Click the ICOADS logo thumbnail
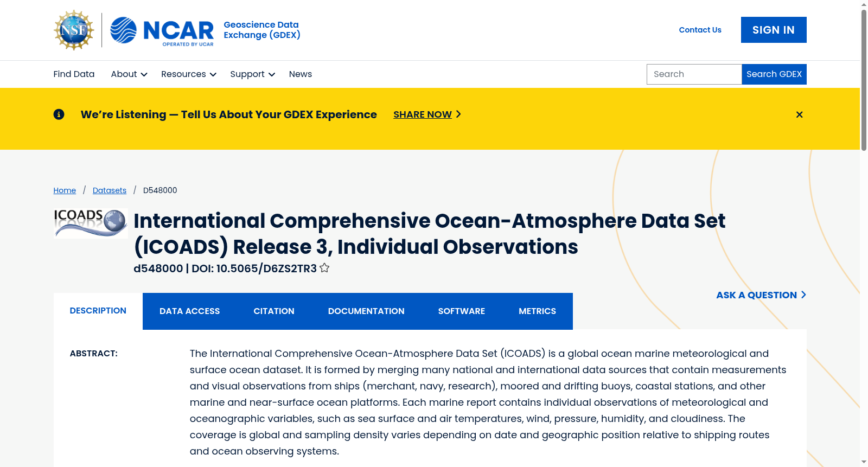The height and width of the screenshot is (467, 868). 91,223
